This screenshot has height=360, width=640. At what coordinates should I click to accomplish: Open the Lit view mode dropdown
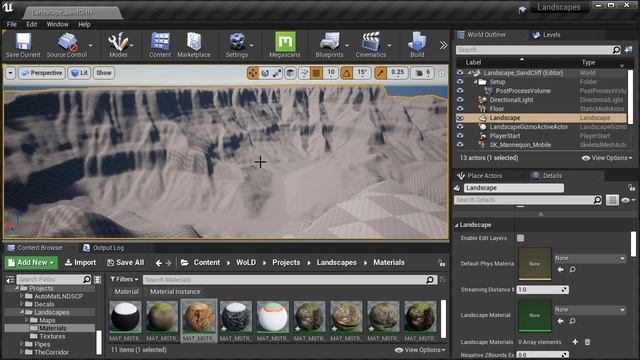(79, 73)
